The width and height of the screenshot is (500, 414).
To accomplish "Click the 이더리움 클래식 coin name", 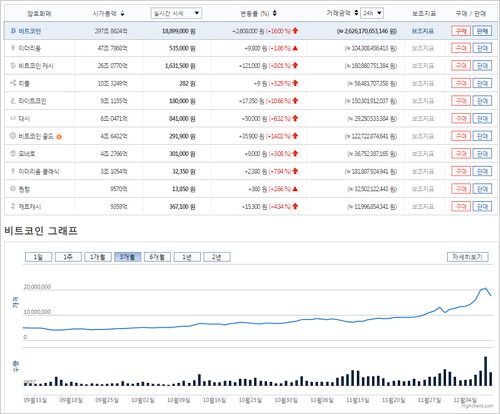I will (39, 171).
